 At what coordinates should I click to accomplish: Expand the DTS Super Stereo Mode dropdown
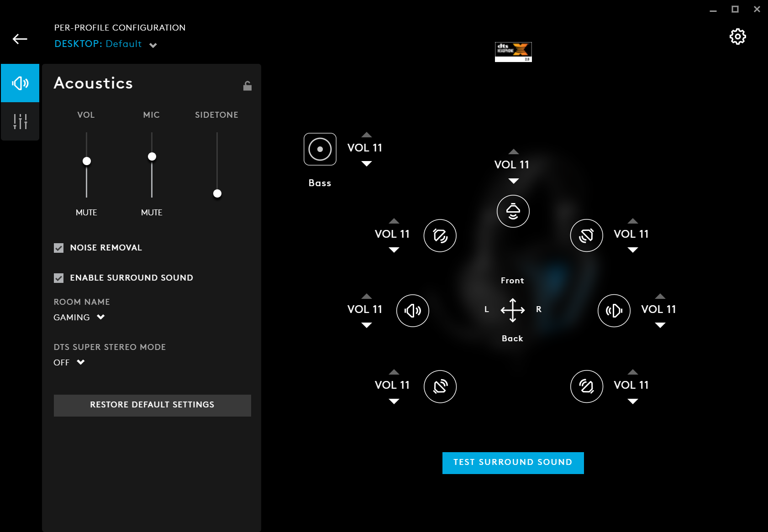(x=69, y=362)
